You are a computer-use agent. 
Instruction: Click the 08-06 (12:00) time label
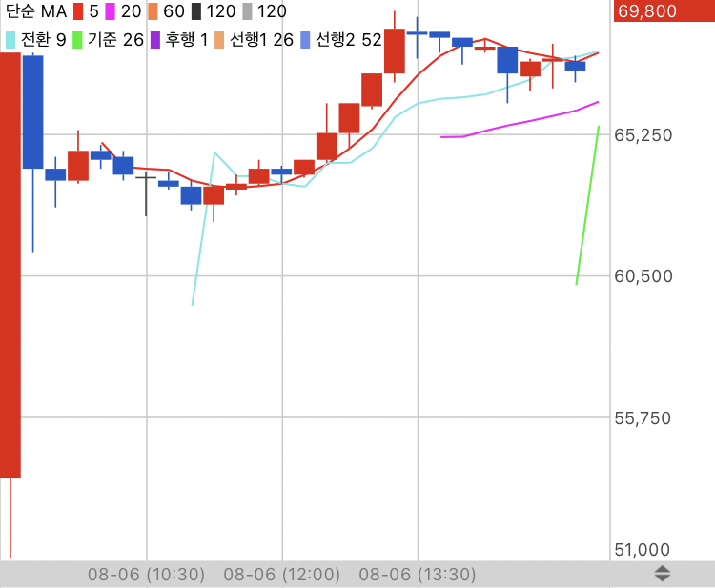pos(282,575)
